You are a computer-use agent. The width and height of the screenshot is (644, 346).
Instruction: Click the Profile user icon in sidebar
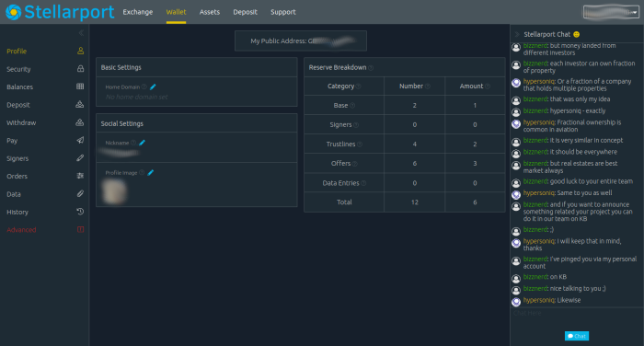coord(81,51)
